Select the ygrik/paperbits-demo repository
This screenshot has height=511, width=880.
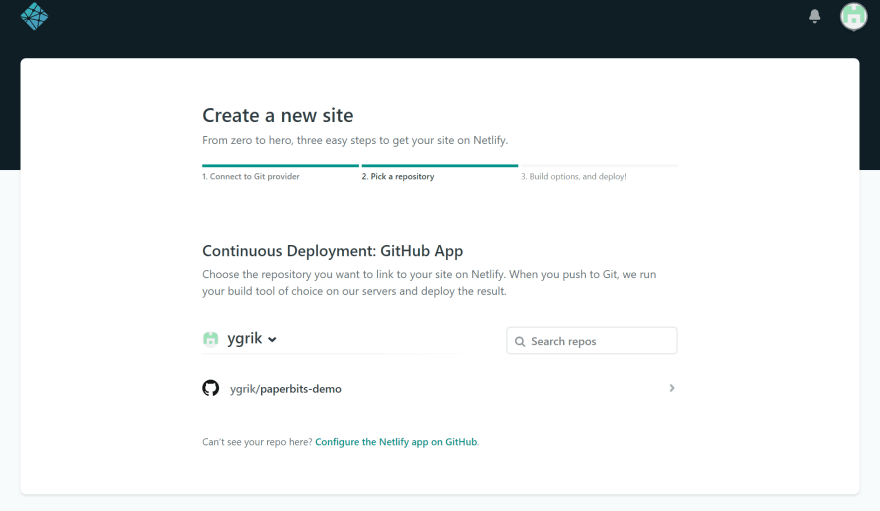[x=439, y=388]
